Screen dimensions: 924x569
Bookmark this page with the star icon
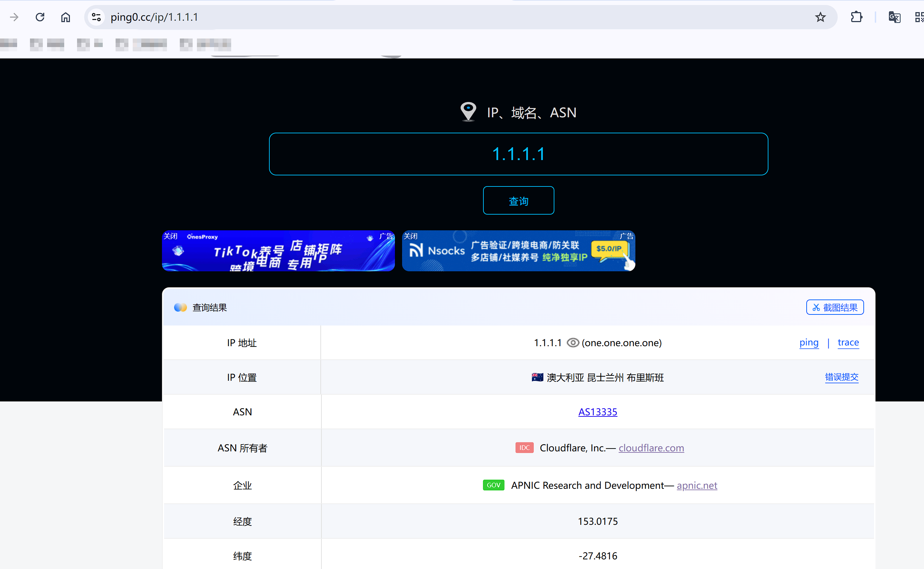820,17
